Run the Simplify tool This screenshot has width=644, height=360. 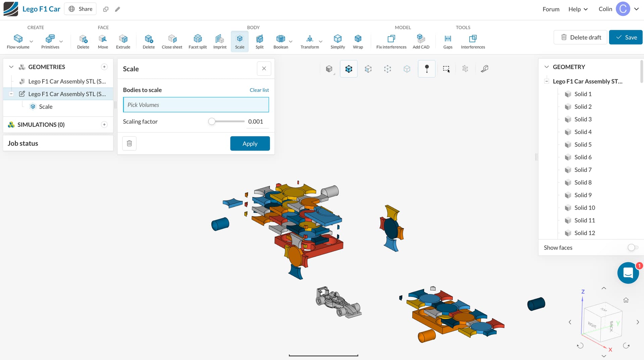coord(338,41)
